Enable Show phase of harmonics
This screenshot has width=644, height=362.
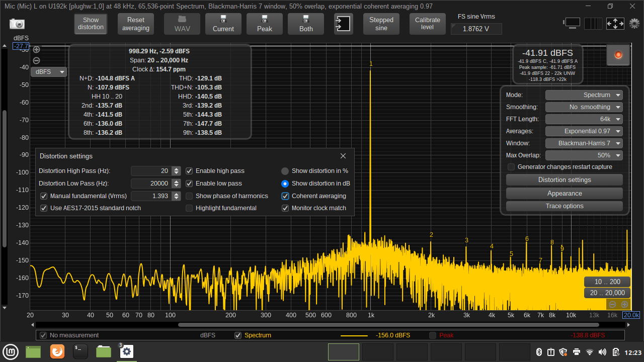click(190, 196)
